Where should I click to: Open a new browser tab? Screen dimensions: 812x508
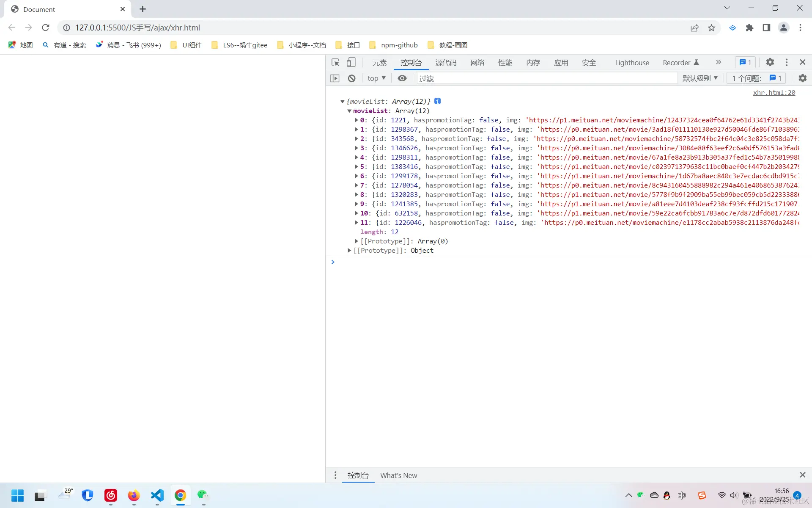143,9
